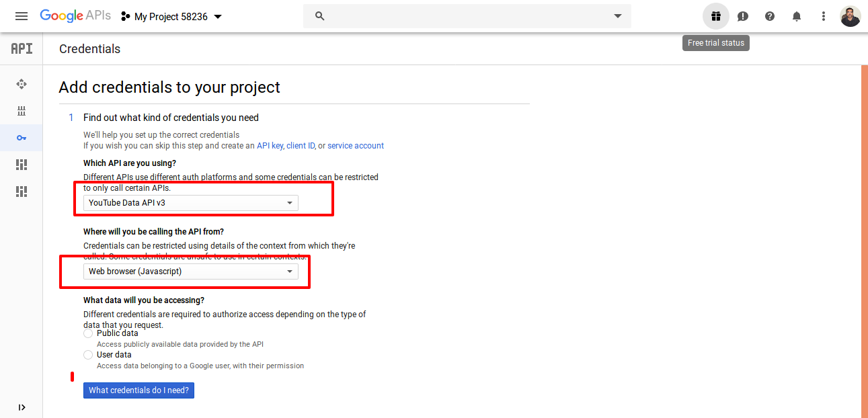Open the help question mark icon
This screenshot has width=868, height=418.
coord(770,16)
